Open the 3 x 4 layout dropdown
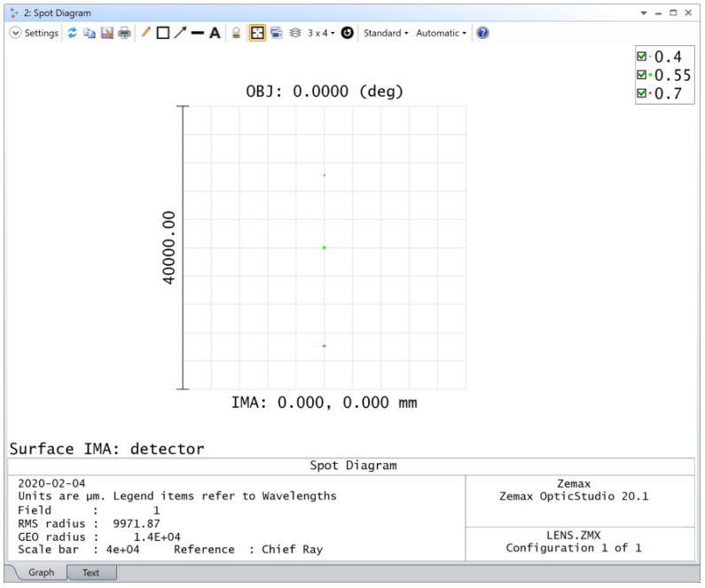Viewport: 705px width, 588px height. 321,33
